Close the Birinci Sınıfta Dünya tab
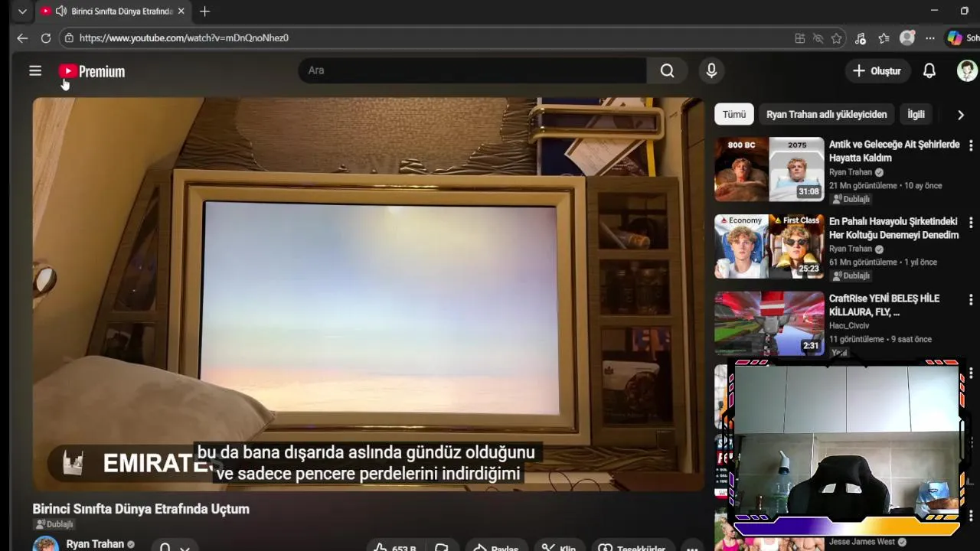 181,11
